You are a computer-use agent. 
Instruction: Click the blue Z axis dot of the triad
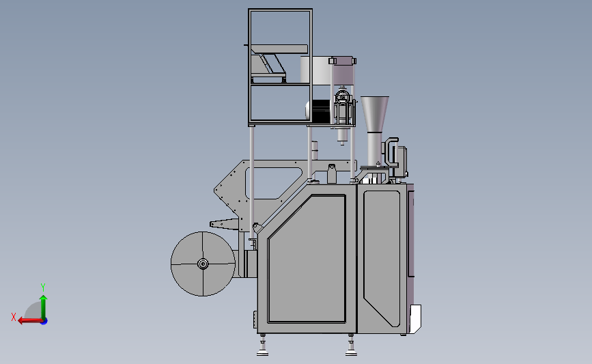[x=44, y=322]
